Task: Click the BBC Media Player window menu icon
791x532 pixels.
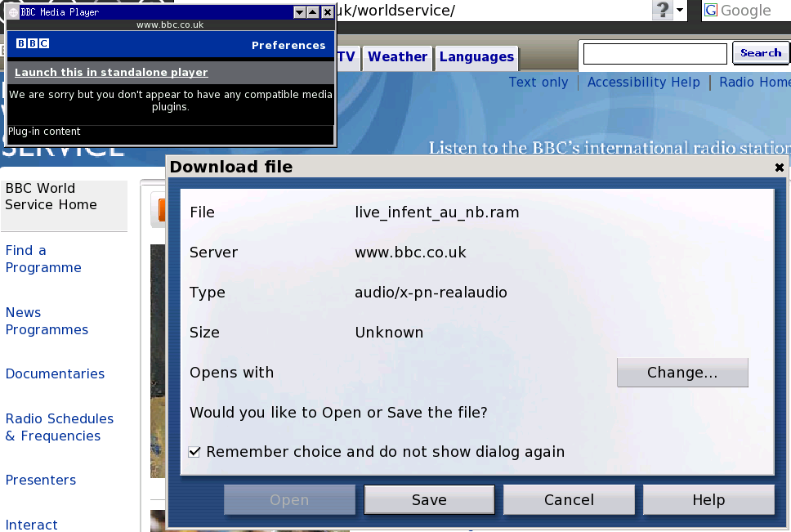Action: click(x=13, y=12)
